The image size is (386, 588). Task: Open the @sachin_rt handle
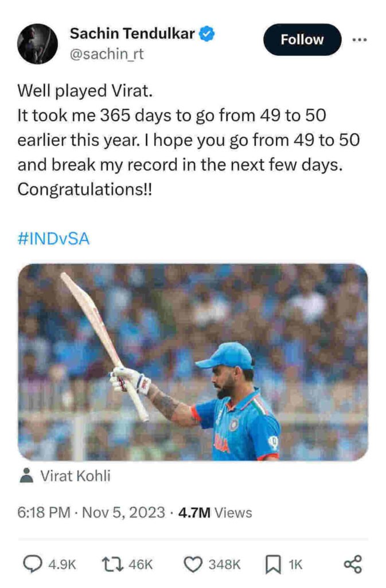[107, 55]
